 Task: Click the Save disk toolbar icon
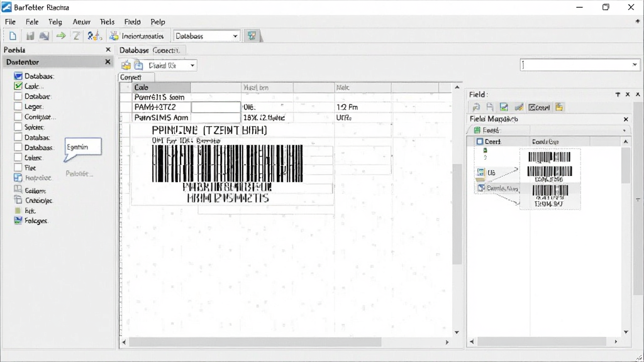(x=30, y=36)
